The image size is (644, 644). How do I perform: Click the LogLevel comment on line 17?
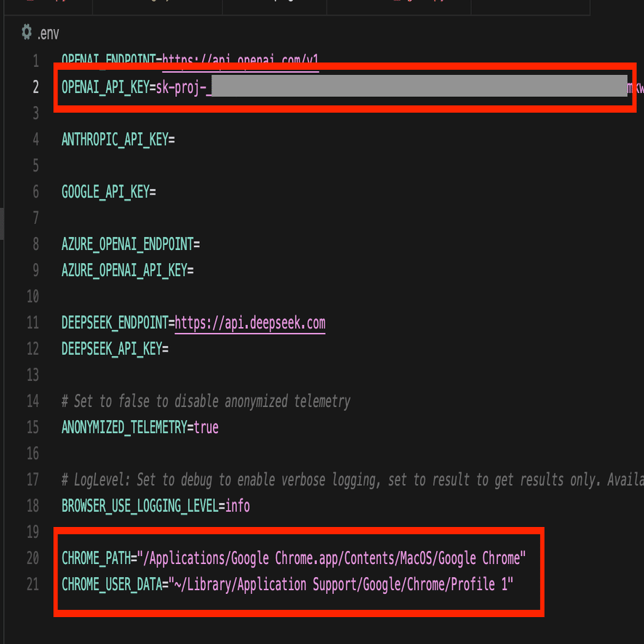click(x=353, y=480)
